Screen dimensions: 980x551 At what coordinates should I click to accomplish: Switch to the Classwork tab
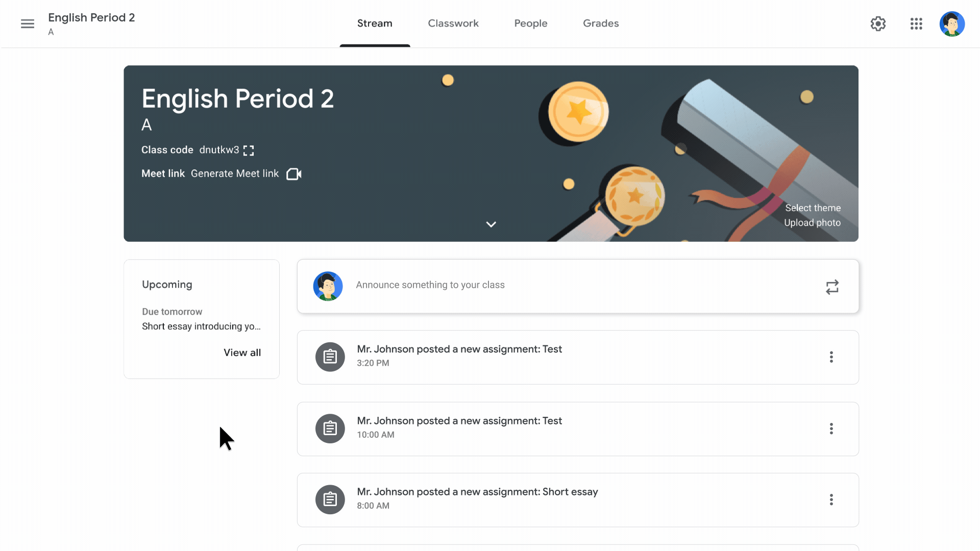coord(453,23)
